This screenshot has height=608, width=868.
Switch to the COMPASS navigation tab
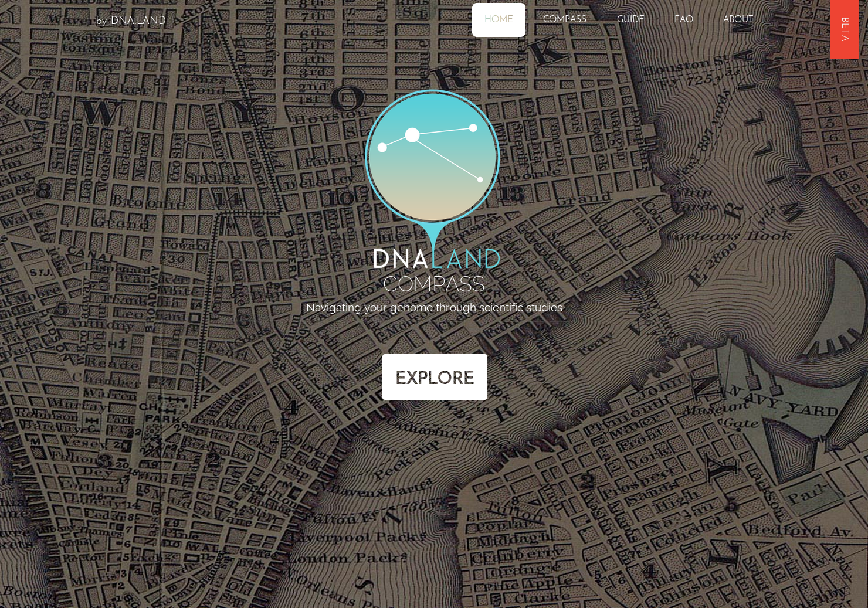coord(564,19)
